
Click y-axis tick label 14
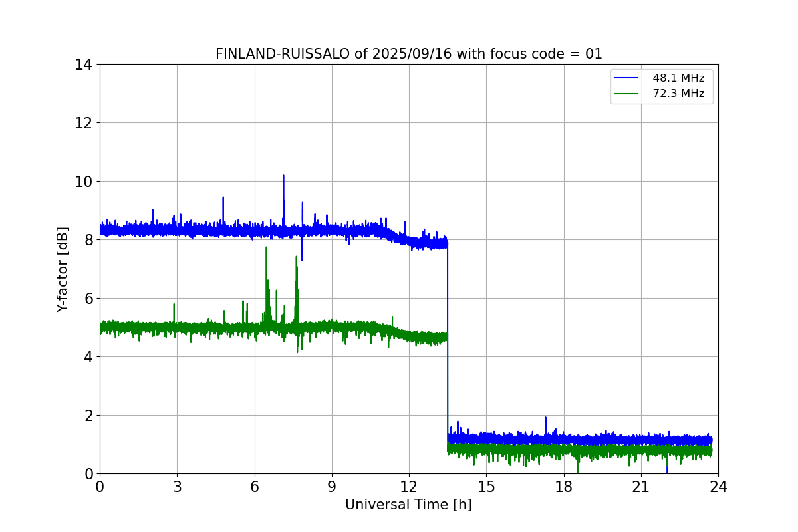pos(84,65)
